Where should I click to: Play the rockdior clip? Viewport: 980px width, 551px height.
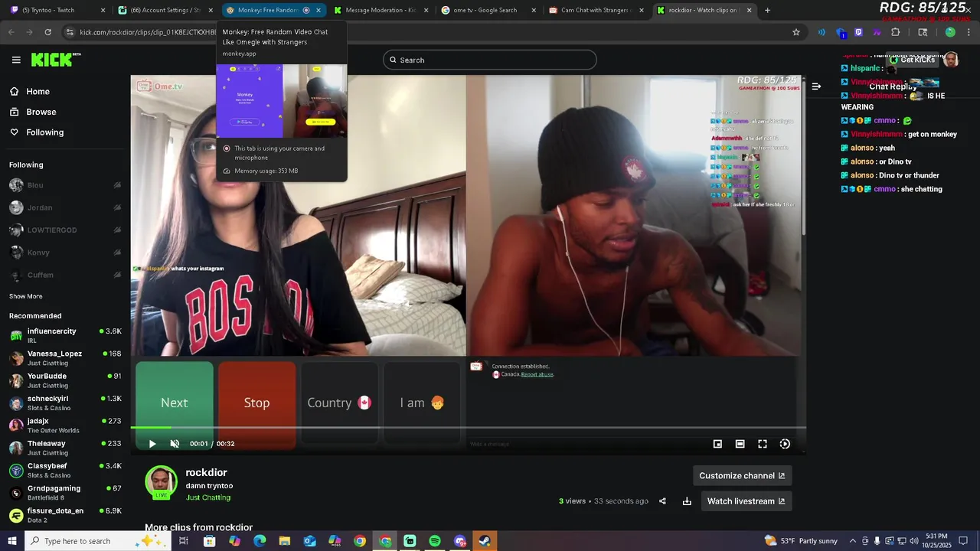click(152, 444)
